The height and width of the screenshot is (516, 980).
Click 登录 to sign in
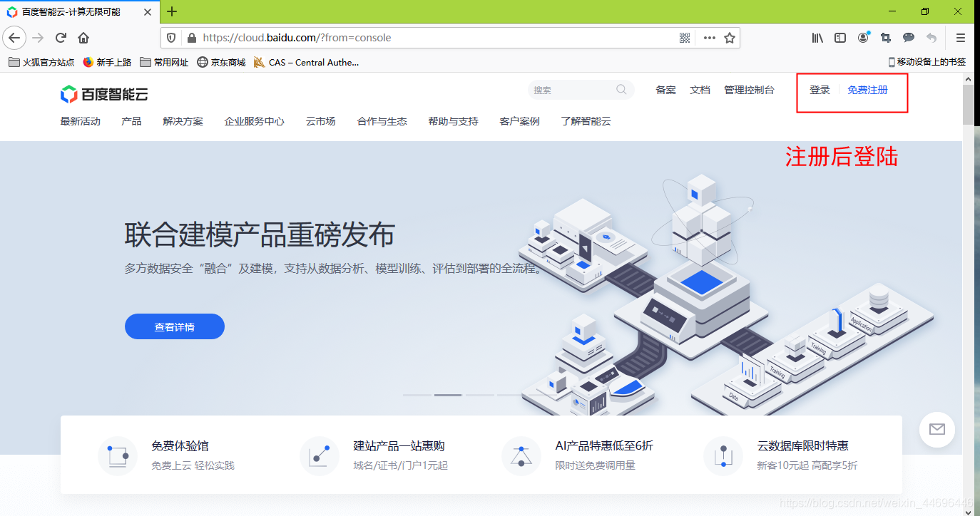pyautogui.click(x=820, y=90)
